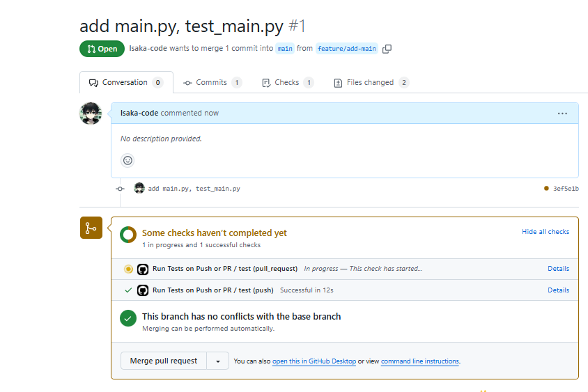Click Isaka-code's large avatar beside the comment
588x392 pixels.
pyautogui.click(x=91, y=113)
